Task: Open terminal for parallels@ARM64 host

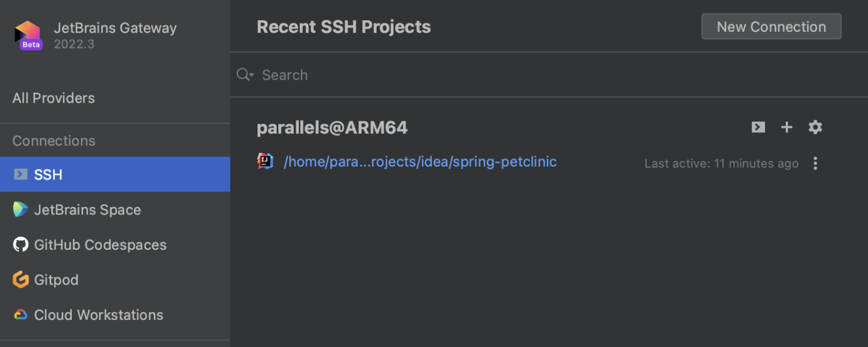Action: click(x=758, y=127)
